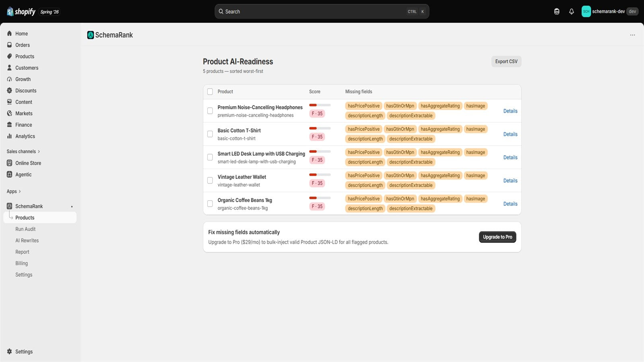Open the three-dot menu at top right

pyautogui.click(x=633, y=35)
